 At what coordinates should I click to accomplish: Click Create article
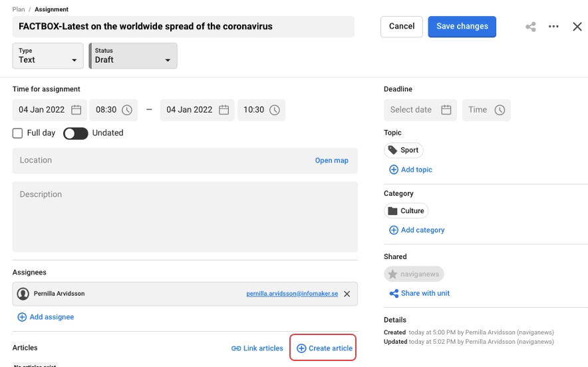(x=323, y=348)
